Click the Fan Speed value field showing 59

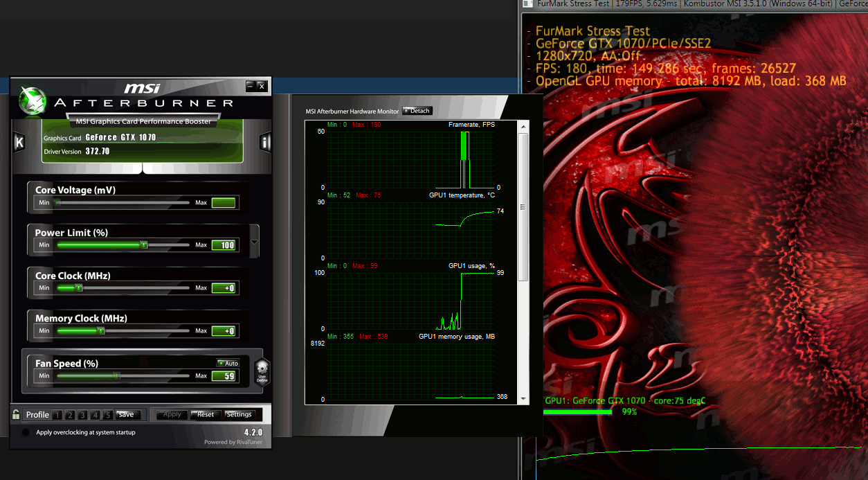pyautogui.click(x=224, y=376)
